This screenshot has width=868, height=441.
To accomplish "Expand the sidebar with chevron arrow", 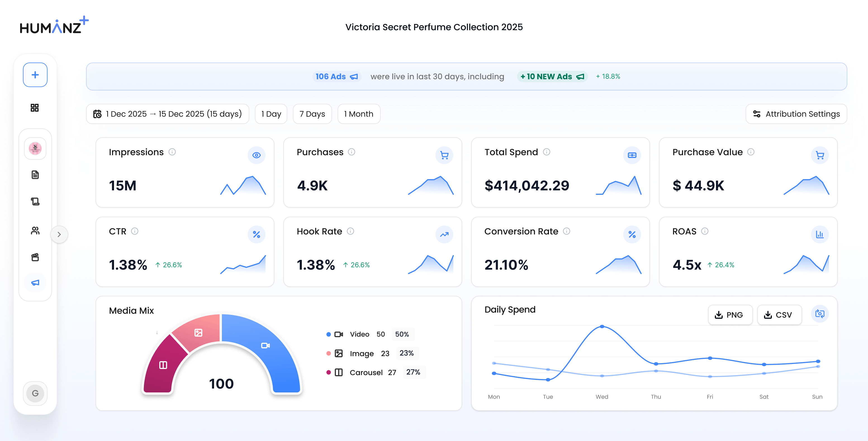I will pos(59,234).
